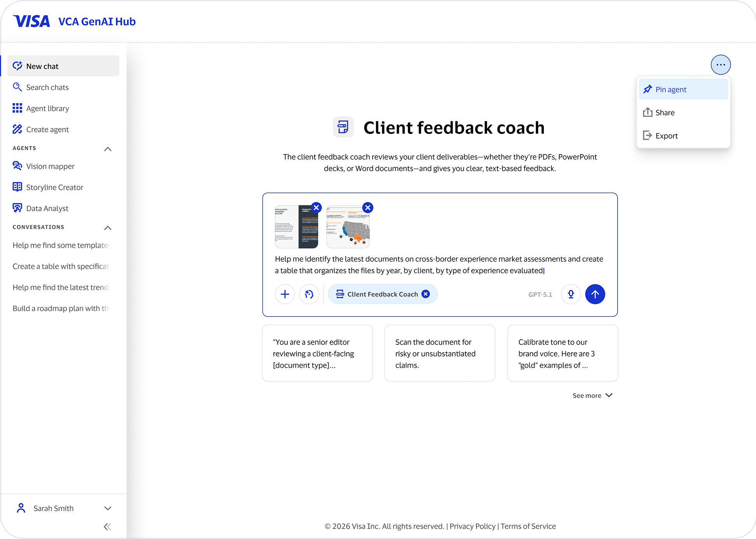The image size is (756, 539).
Task: Click the Client feedback coach title icon
Action: [343, 127]
